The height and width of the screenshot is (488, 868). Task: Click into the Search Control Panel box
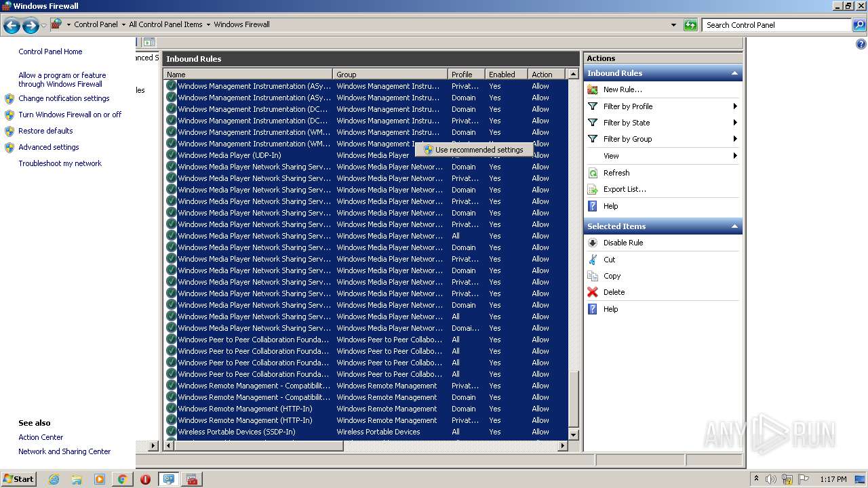(x=776, y=25)
